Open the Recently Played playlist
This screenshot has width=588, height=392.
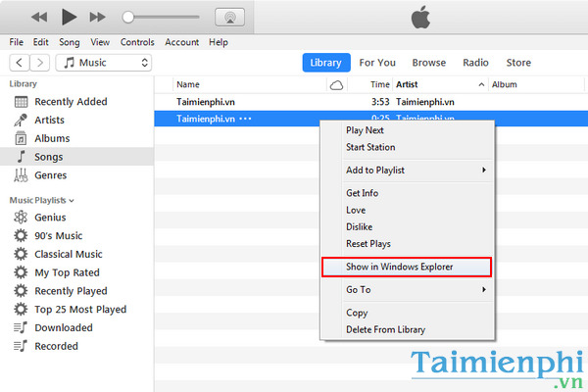click(x=76, y=291)
